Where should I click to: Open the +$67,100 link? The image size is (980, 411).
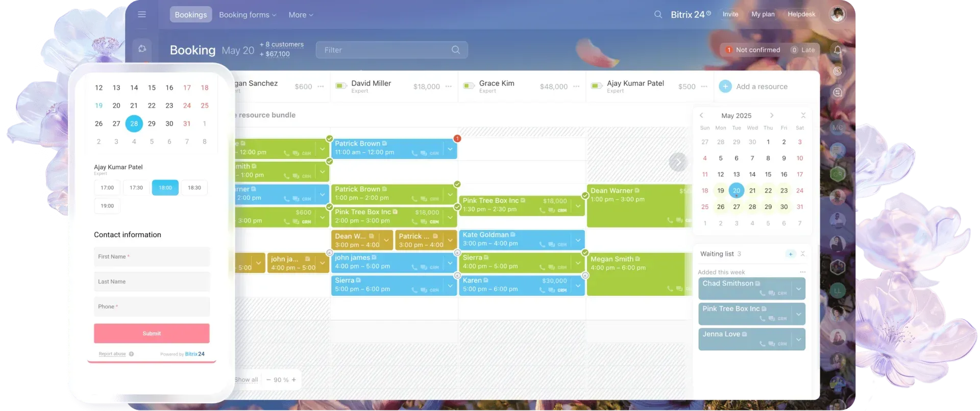(275, 54)
